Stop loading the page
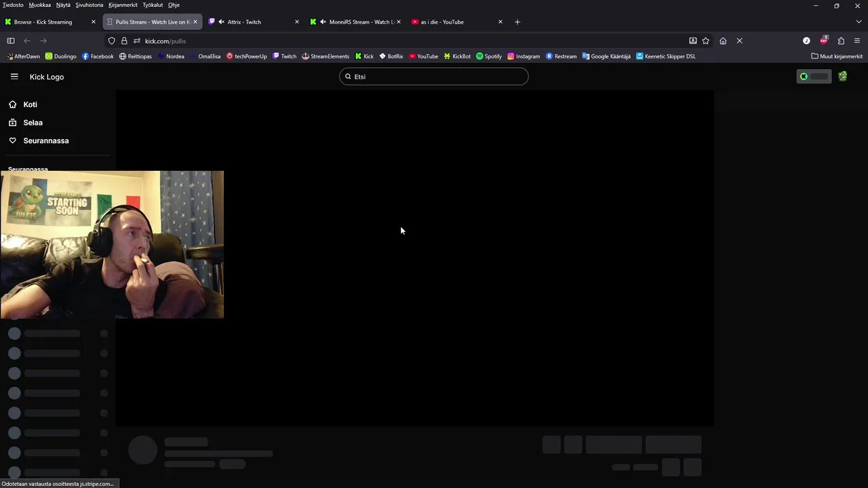 (x=740, y=41)
